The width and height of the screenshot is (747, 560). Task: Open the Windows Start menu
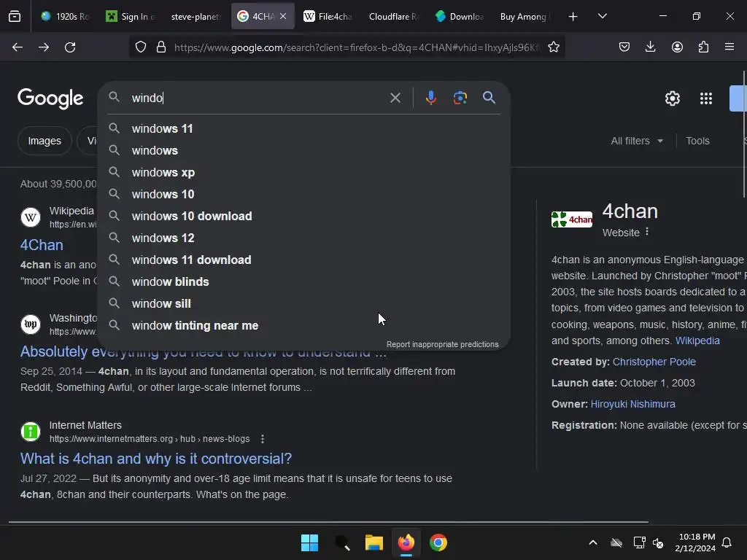pyautogui.click(x=309, y=542)
